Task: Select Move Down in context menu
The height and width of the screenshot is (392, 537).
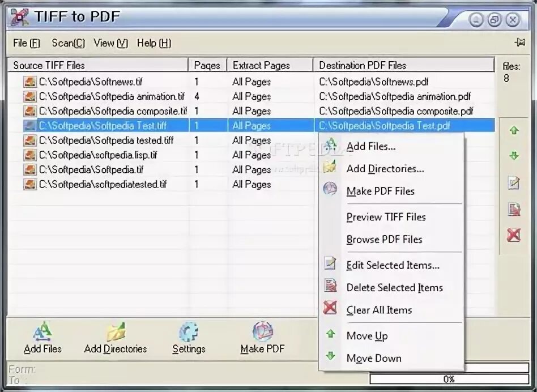Action: [391, 358]
